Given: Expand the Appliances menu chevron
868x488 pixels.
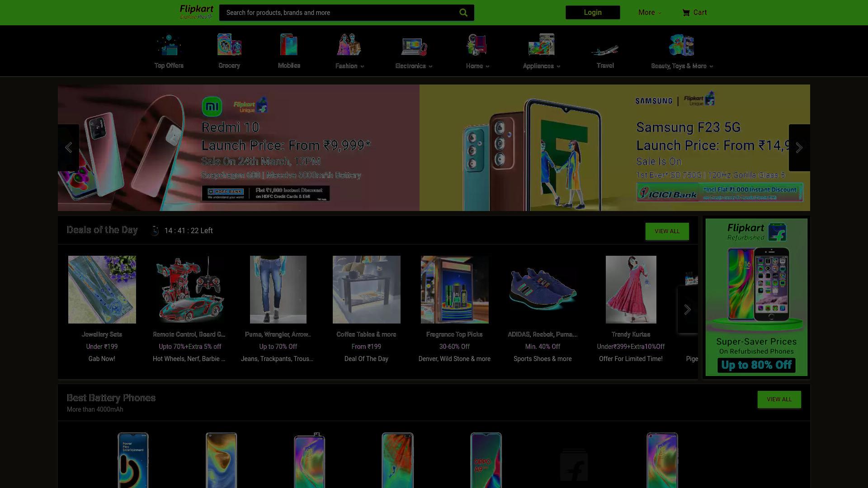Looking at the screenshot, I should coord(558,66).
